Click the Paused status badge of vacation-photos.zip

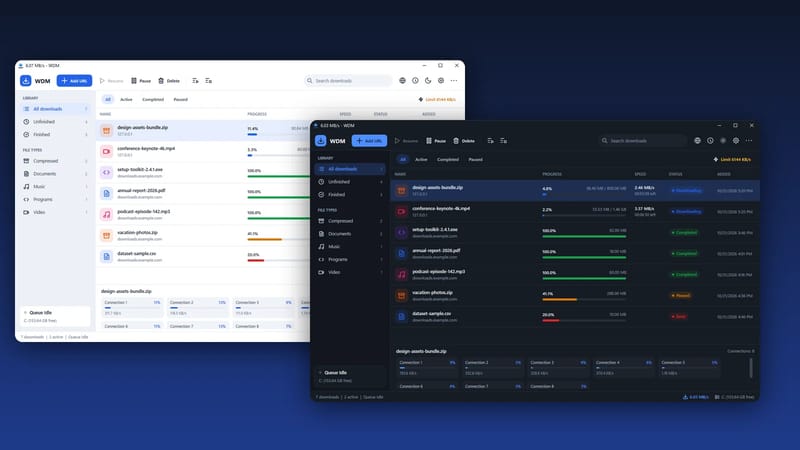(x=681, y=295)
